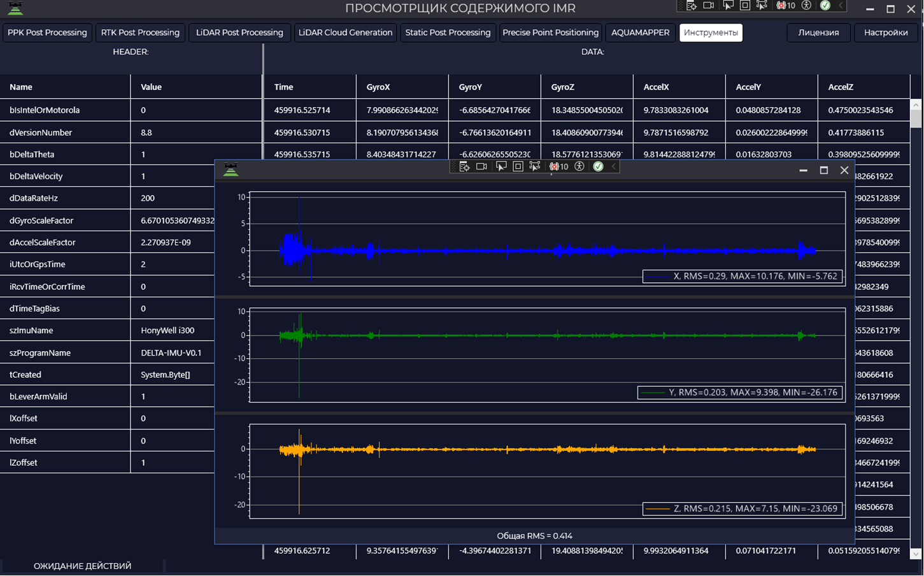Screen dimensions: 924x576
Task: Run accessibility scan icon in graph window toolbar
Action: click(x=579, y=166)
